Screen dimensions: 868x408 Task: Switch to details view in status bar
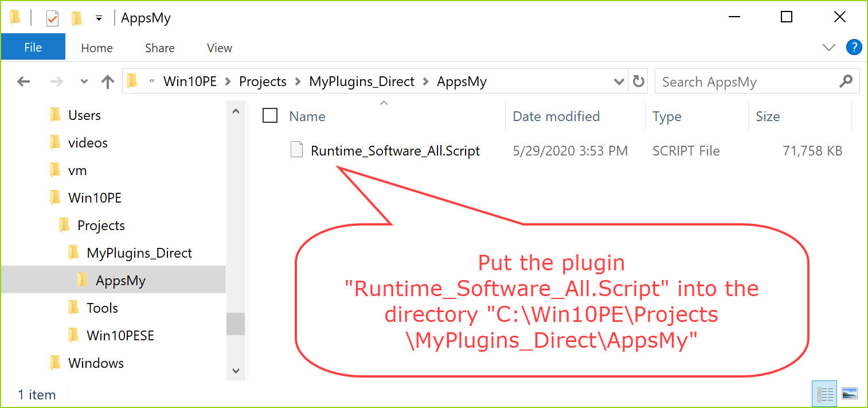click(825, 394)
